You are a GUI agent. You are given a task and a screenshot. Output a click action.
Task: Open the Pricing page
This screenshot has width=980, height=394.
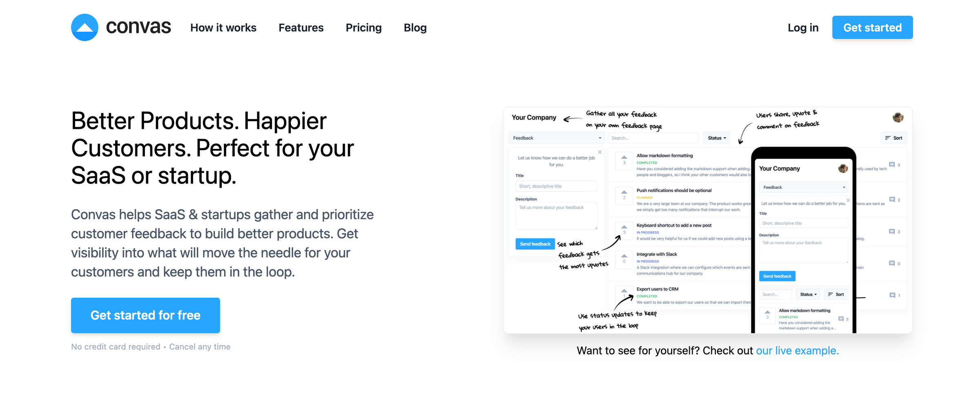pyautogui.click(x=363, y=28)
